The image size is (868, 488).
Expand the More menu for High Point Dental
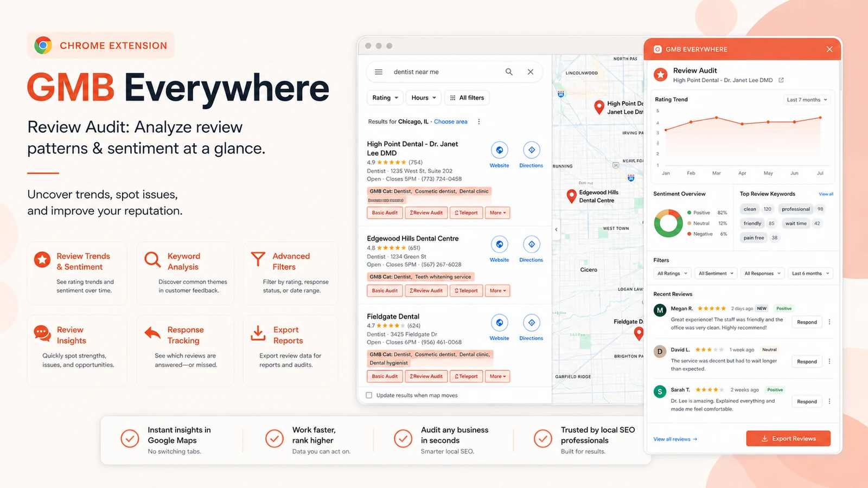pyautogui.click(x=497, y=213)
